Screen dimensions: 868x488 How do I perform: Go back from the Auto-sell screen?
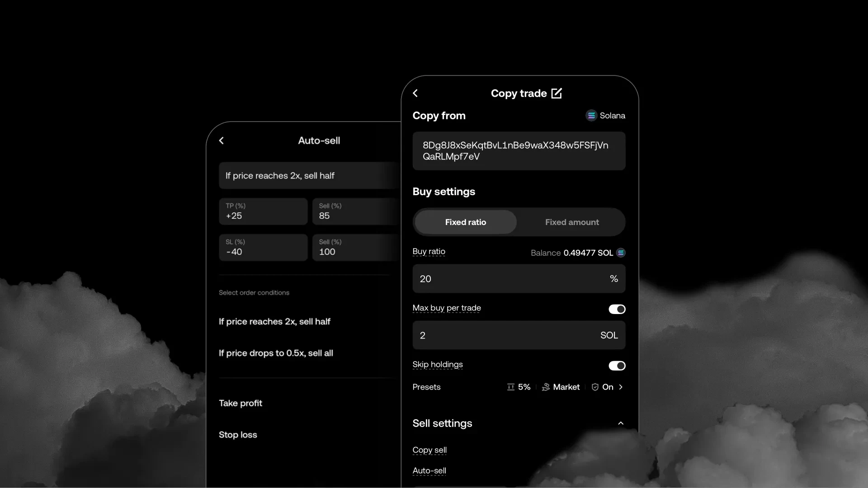[x=222, y=141]
